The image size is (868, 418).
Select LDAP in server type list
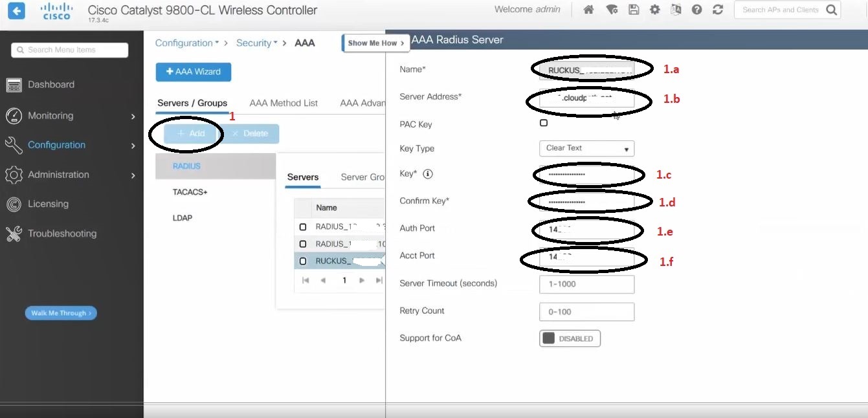[x=183, y=218]
